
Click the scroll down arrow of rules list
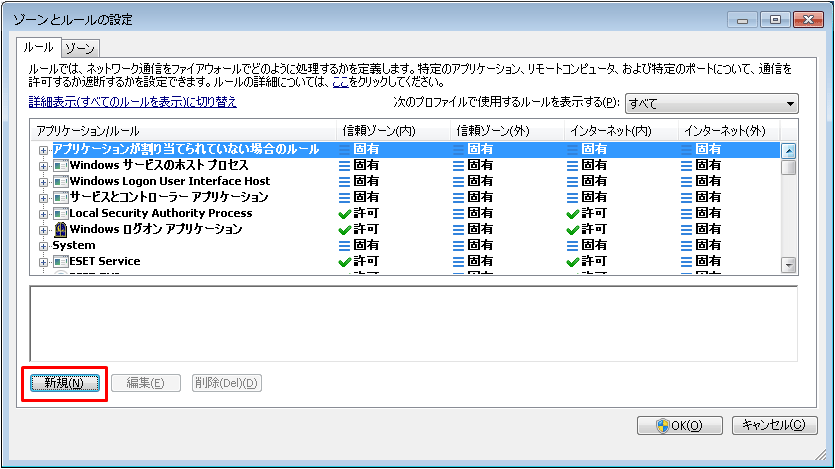pyautogui.click(x=788, y=264)
